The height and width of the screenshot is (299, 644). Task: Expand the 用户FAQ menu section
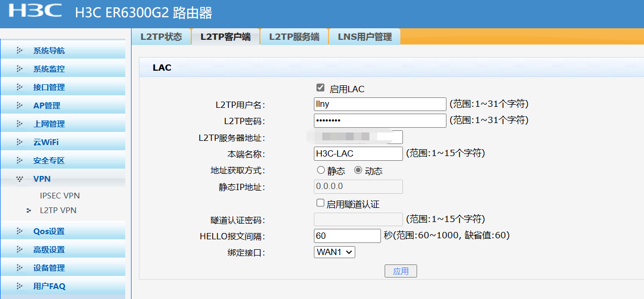point(63,286)
